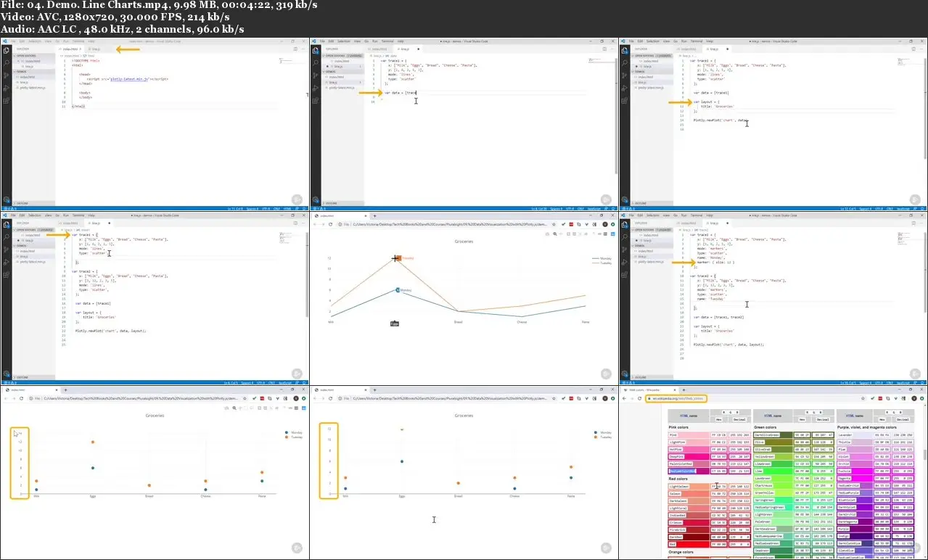The height and width of the screenshot is (560, 928).
Task: Open Source Control in markers-code VS Code window
Action: (x=624, y=250)
